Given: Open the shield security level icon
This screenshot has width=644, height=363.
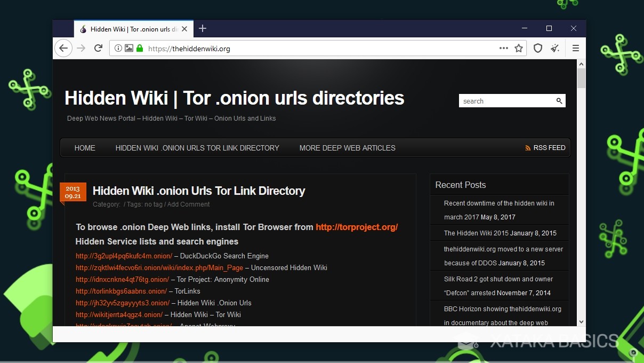Looking at the screenshot, I should [538, 49].
